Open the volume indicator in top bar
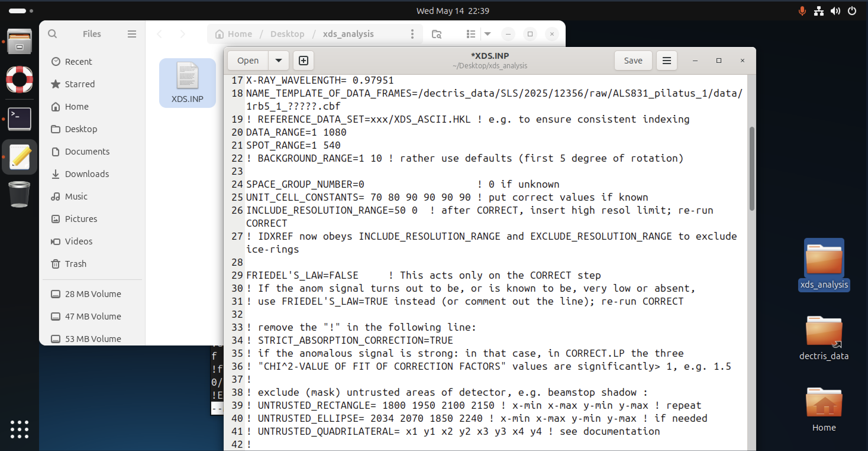 pos(835,11)
